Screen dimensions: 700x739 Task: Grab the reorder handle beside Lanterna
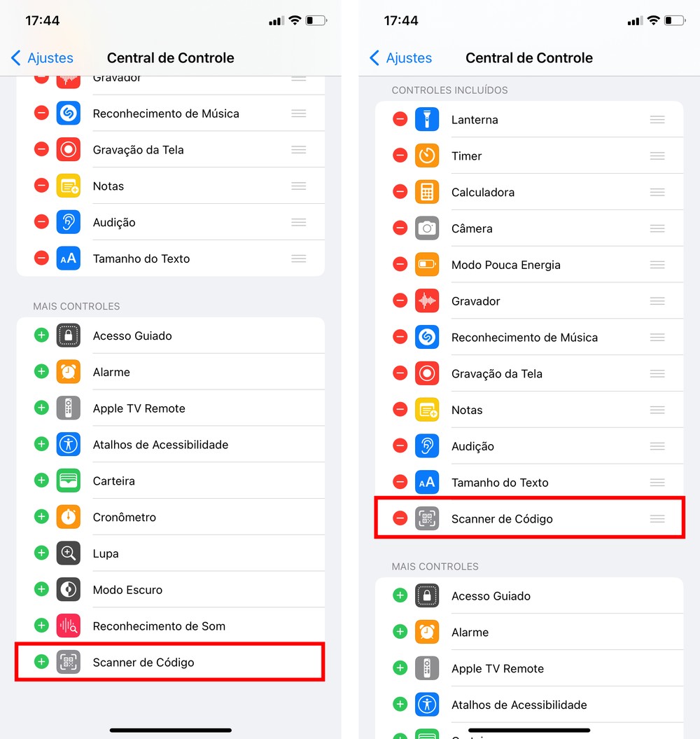pyautogui.click(x=657, y=119)
